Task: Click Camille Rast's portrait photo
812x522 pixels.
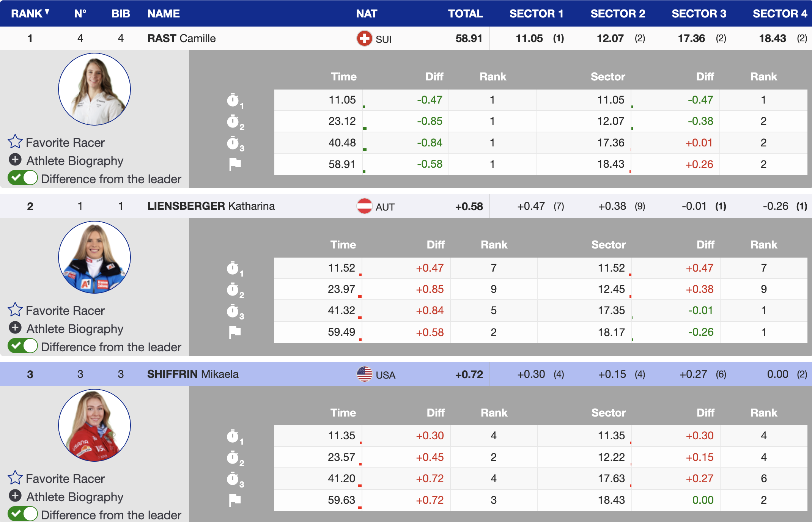Action: [94, 89]
